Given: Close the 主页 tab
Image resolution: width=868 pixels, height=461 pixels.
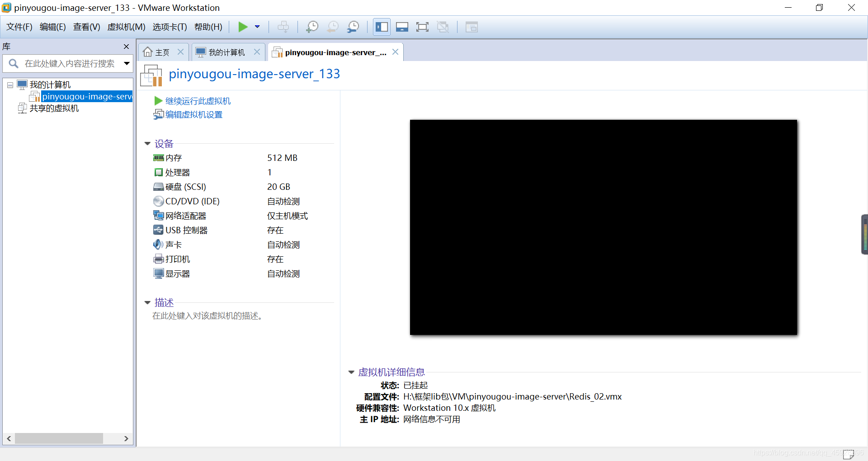Looking at the screenshot, I should (x=180, y=52).
